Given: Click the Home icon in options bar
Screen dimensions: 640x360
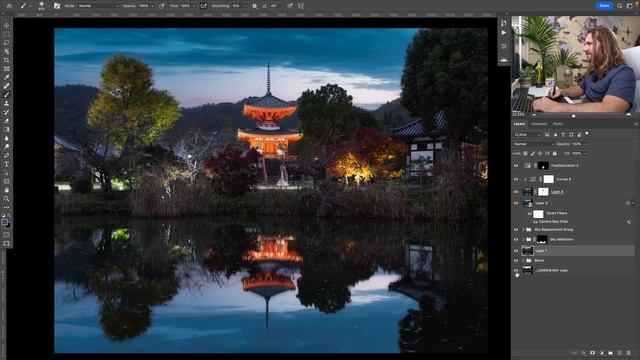Looking at the screenshot, I should point(9,6).
